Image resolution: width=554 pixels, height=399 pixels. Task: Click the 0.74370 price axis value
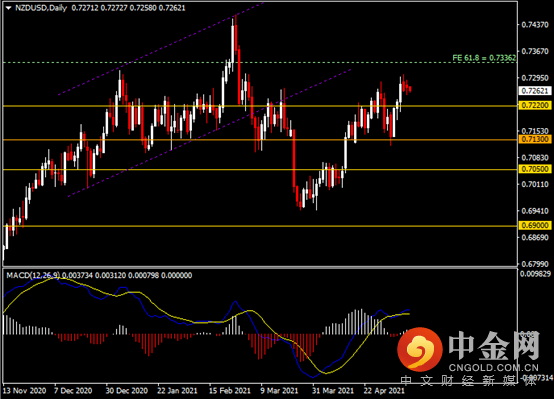(535, 25)
